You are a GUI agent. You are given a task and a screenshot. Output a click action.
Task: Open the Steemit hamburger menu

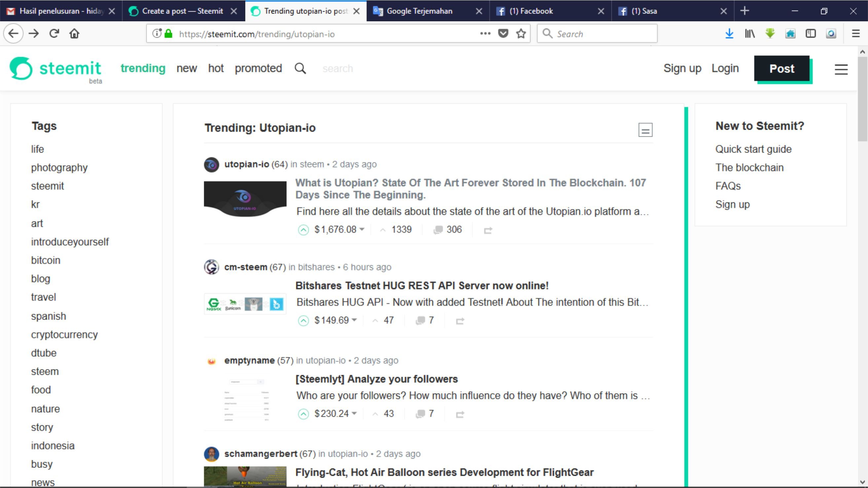841,69
